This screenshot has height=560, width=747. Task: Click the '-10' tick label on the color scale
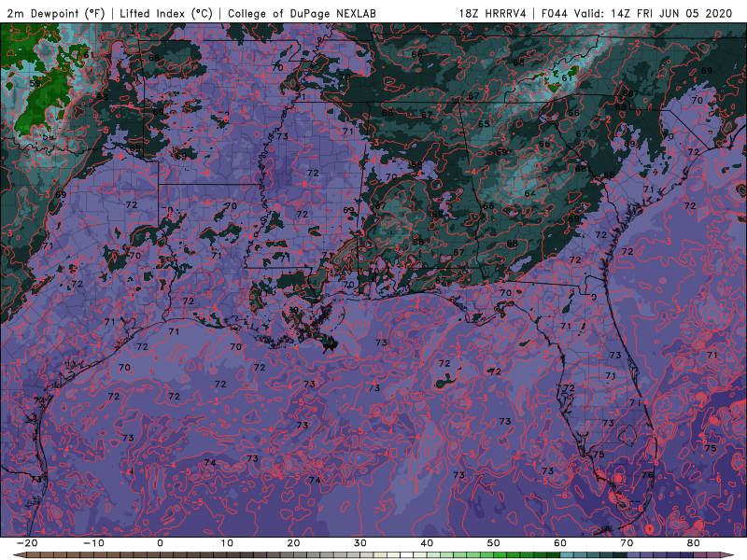pyautogui.click(x=93, y=543)
